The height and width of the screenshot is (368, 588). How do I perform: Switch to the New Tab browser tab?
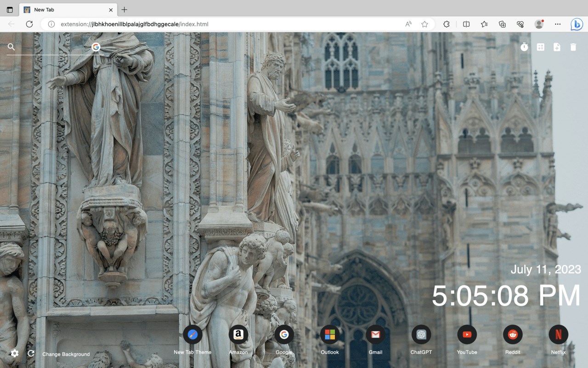[64, 9]
